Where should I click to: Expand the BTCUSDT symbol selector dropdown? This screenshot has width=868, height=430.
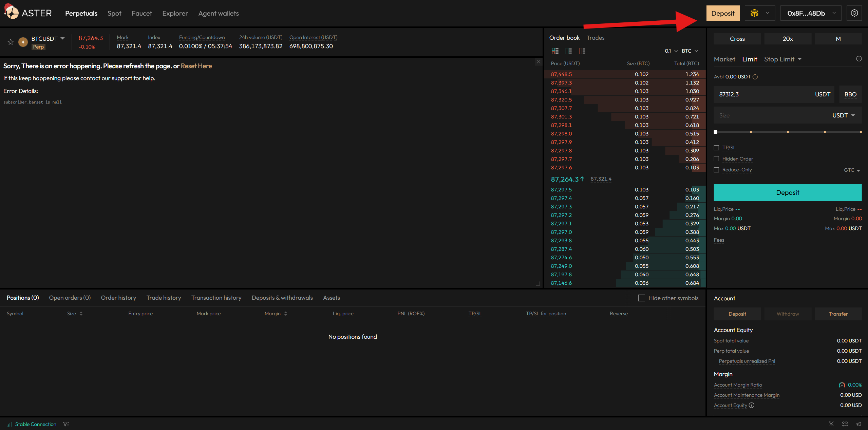(x=62, y=39)
